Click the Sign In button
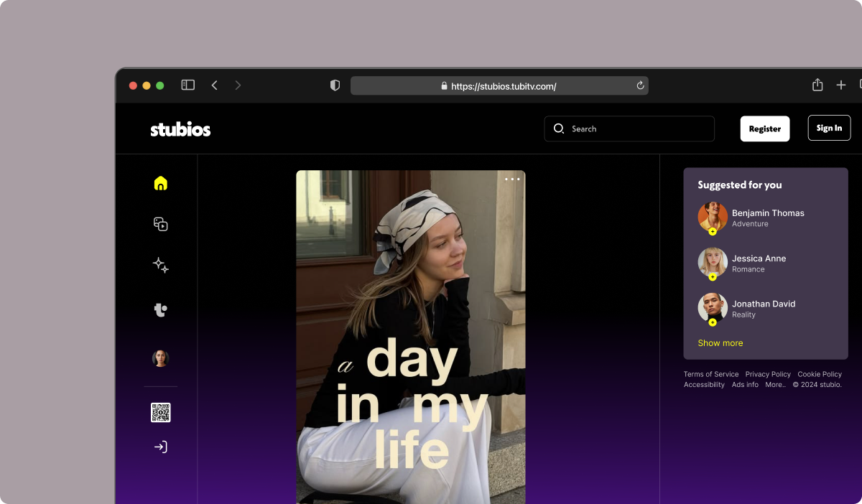The width and height of the screenshot is (862, 504). [829, 128]
